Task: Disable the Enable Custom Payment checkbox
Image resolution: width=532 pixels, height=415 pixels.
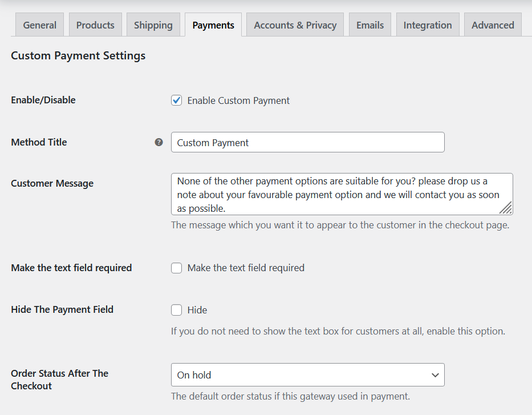Action: point(177,100)
